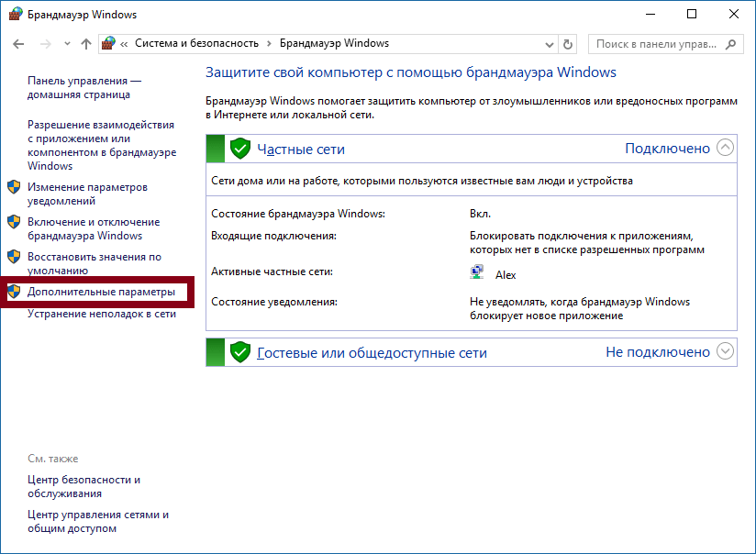Select 'Система и безопасность' breadcrumb
This screenshot has width=756, height=554.
[x=196, y=43]
